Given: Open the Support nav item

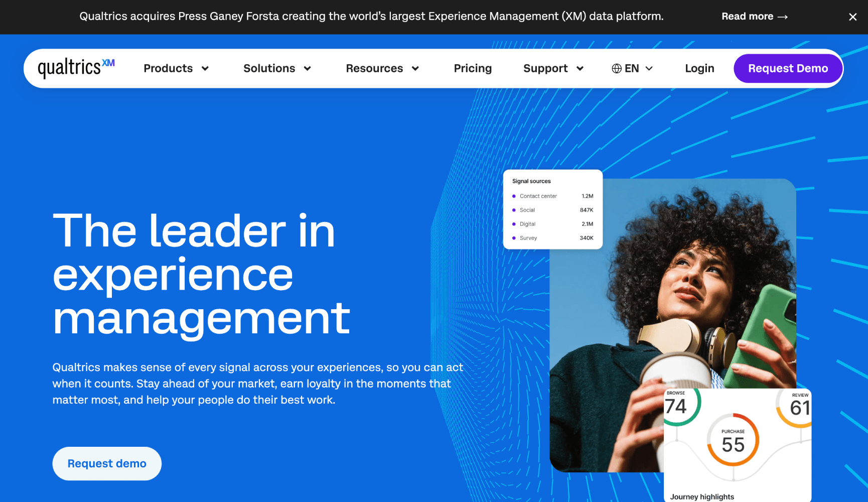Looking at the screenshot, I should point(545,68).
